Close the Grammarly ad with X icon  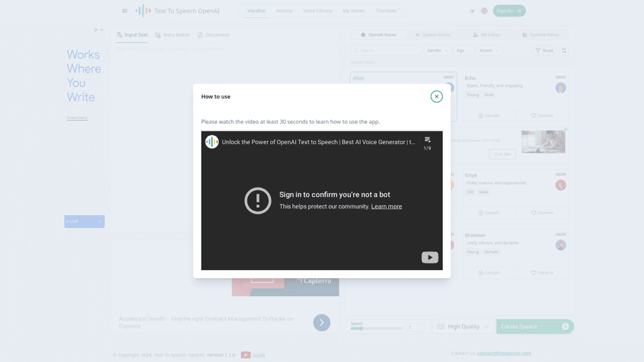pos(102,29)
